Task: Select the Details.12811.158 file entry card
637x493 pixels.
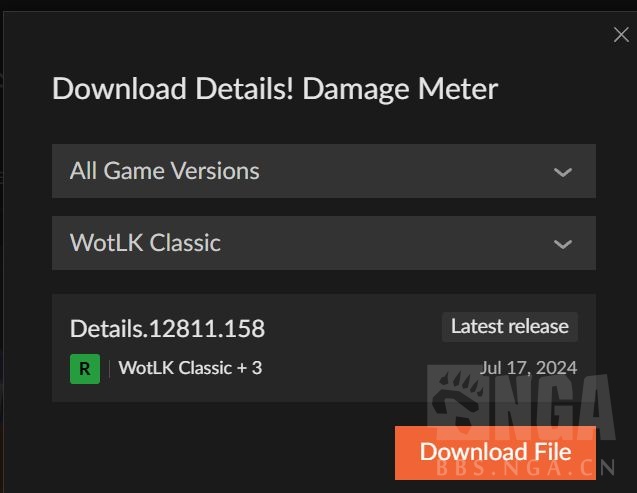Action: point(324,348)
